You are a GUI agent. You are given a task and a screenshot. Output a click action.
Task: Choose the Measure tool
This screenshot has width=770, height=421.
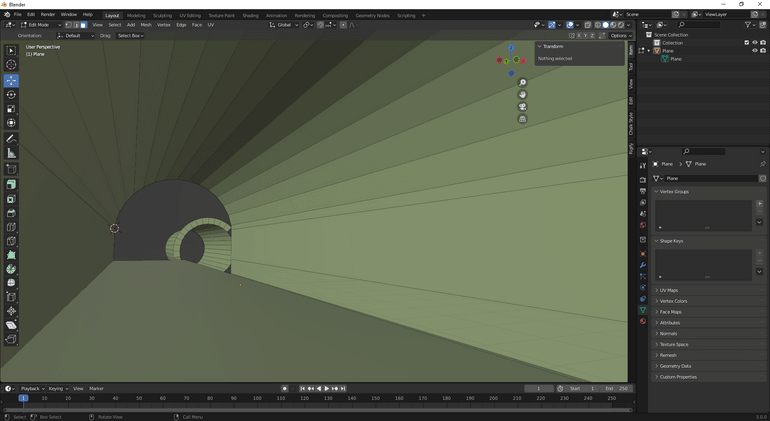pos(11,153)
